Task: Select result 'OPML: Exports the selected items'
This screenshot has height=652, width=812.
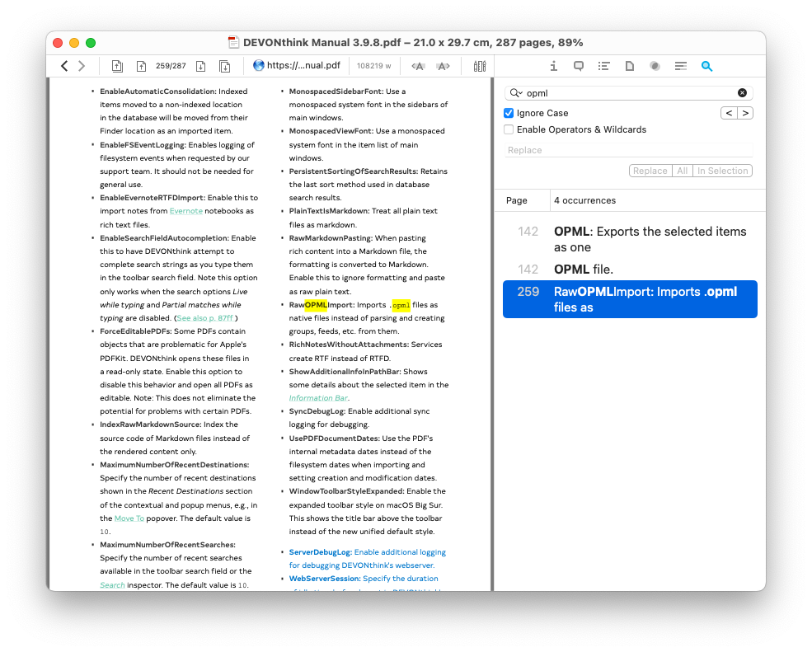Action: [630, 239]
